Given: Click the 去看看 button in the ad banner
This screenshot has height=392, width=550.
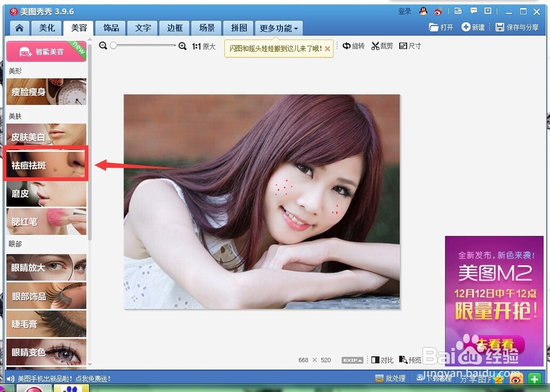Looking at the screenshot, I should 494,344.
